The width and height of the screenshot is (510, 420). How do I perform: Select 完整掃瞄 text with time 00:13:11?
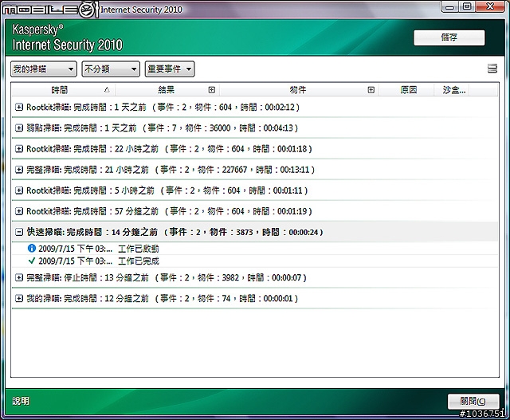[x=171, y=170]
